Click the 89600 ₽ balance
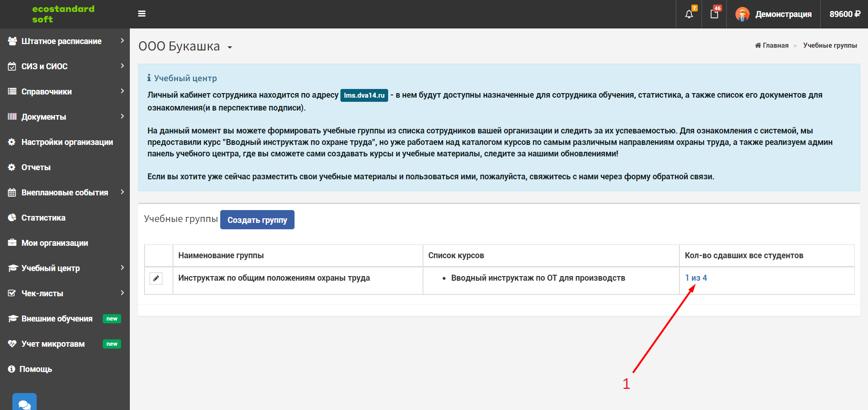868x410 pixels. coord(845,14)
